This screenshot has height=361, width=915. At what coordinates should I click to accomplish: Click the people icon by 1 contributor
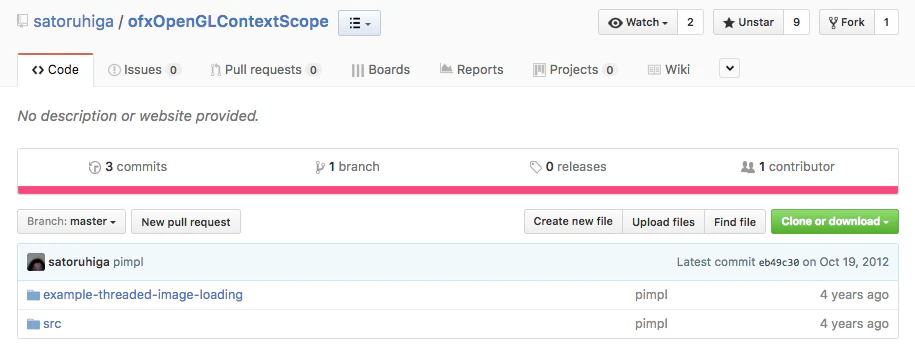(748, 167)
